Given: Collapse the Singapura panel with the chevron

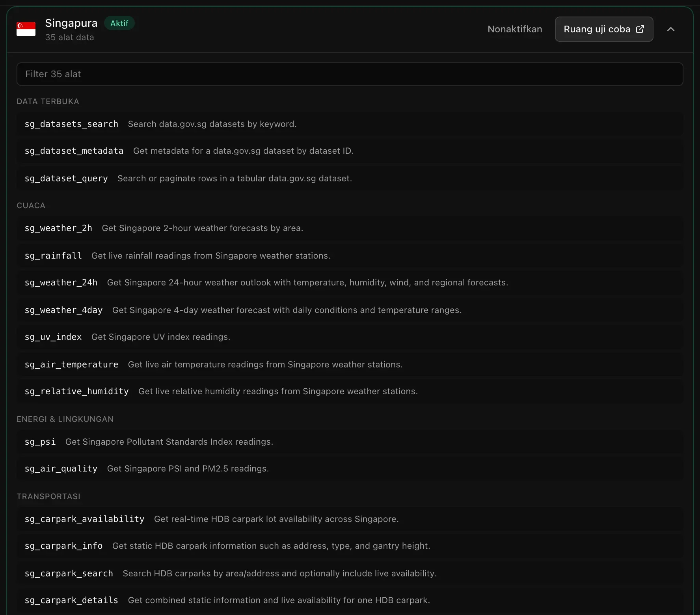Looking at the screenshot, I should pyautogui.click(x=671, y=29).
